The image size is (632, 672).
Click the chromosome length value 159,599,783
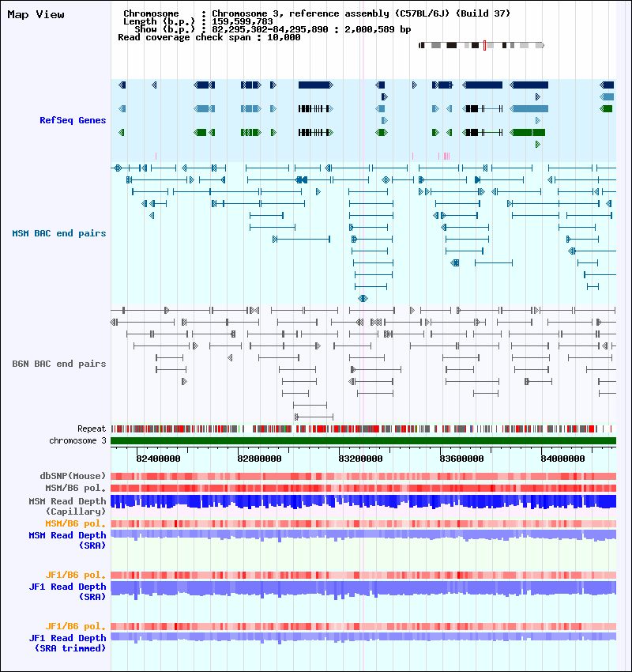coord(242,21)
